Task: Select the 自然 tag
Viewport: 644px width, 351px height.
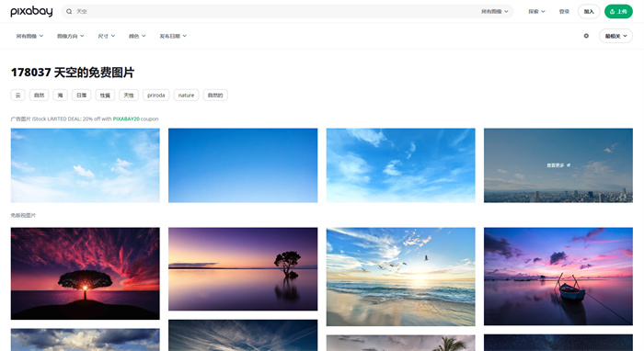Action: pyautogui.click(x=39, y=96)
